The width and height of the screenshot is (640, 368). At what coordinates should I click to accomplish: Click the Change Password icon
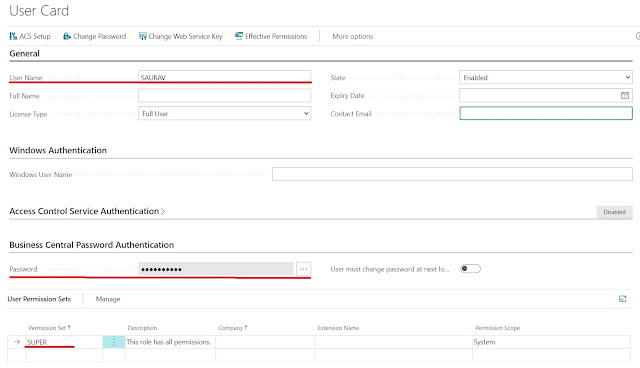tap(67, 36)
